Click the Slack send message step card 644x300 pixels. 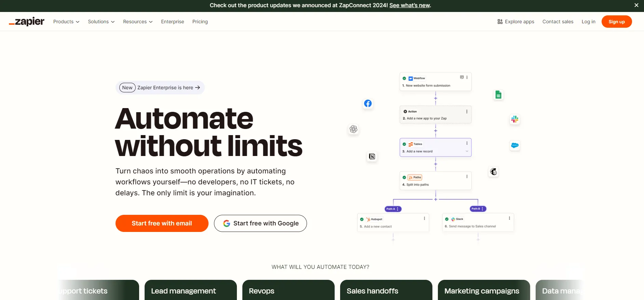tap(478, 222)
